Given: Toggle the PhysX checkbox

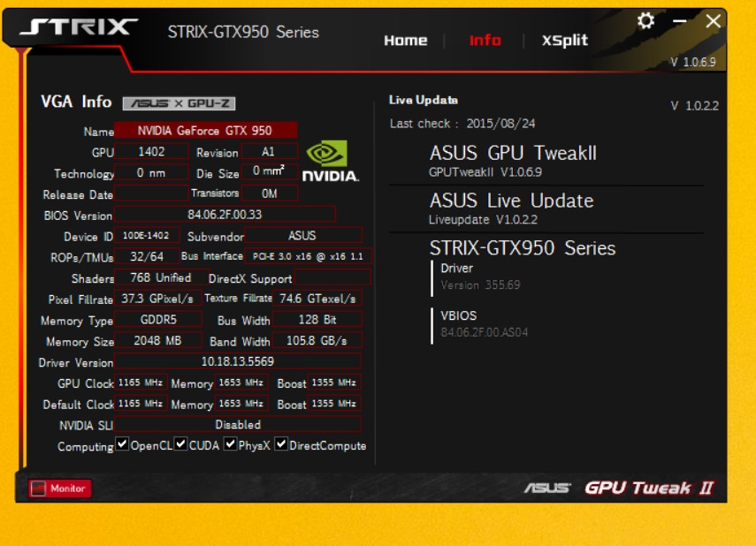Looking at the screenshot, I should tap(231, 444).
